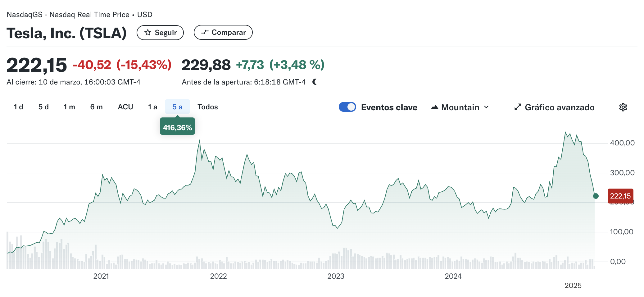
Task: Click the 2024 label on the time axis
Action: click(453, 276)
